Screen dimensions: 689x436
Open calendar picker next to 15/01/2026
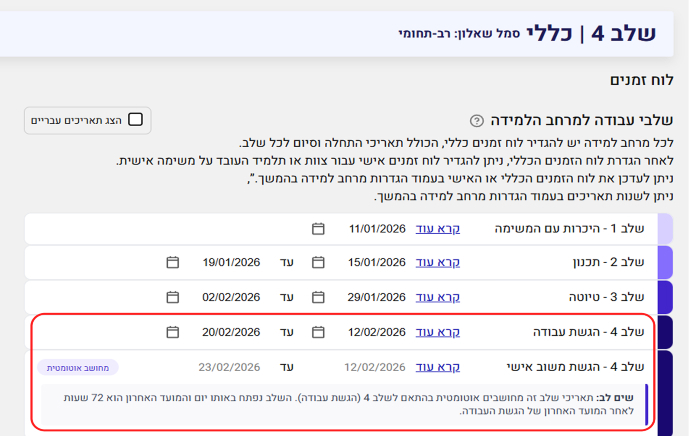click(318, 262)
